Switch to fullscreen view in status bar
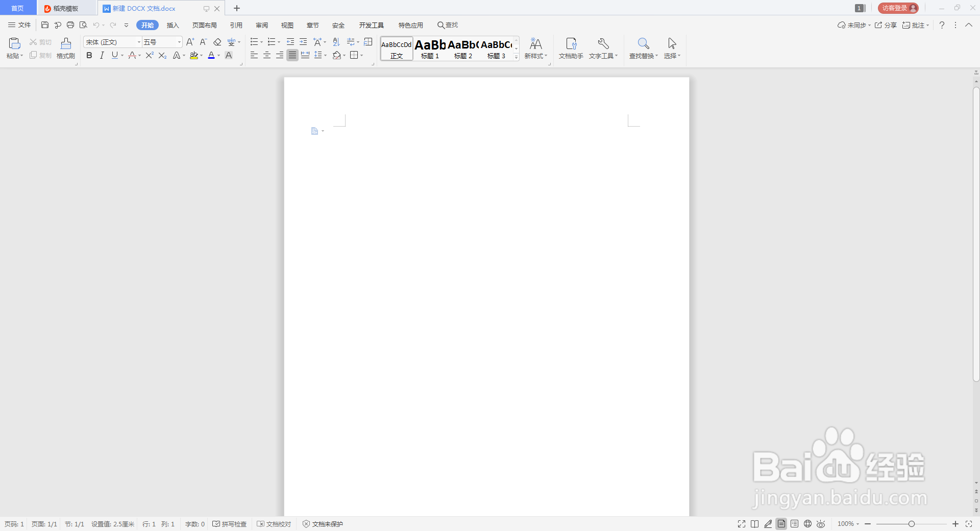This screenshot has height=531, width=980. tap(742, 524)
